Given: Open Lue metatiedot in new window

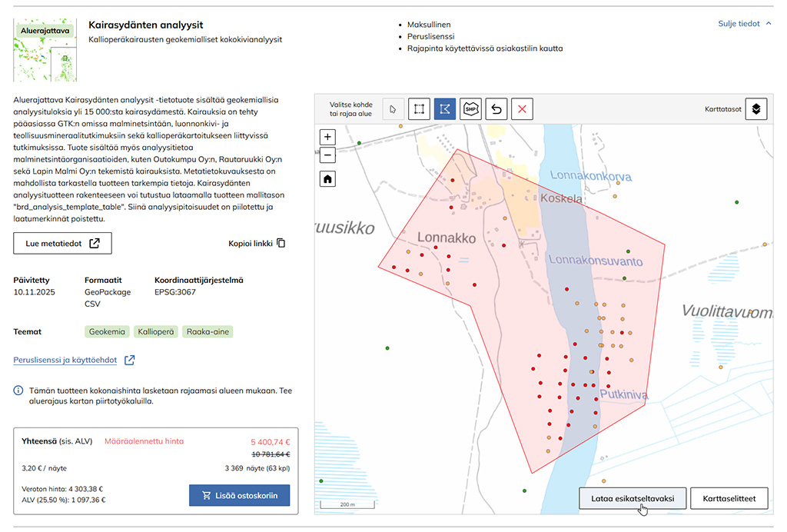Looking at the screenshot, I should pos(62,243).
